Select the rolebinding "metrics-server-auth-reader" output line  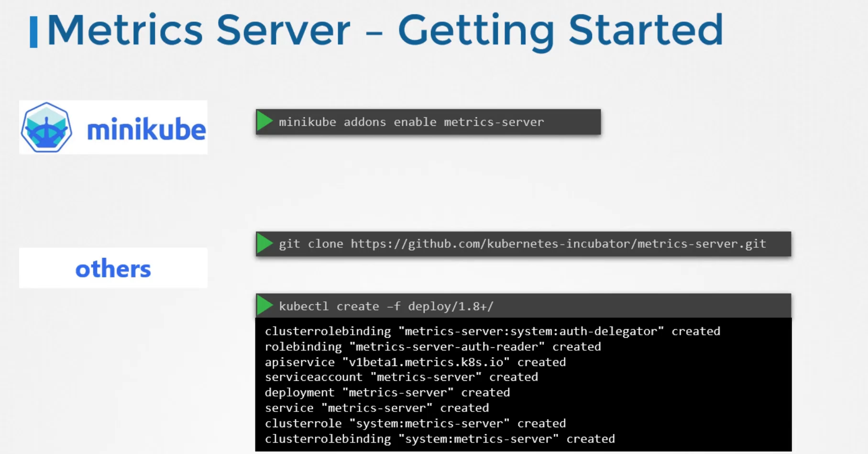coord(432,346)
